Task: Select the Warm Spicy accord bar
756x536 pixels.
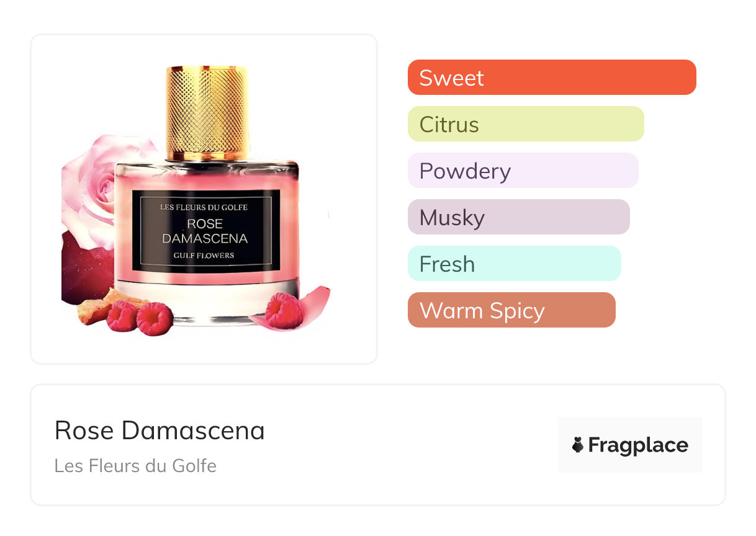Action: coord(511,310)
